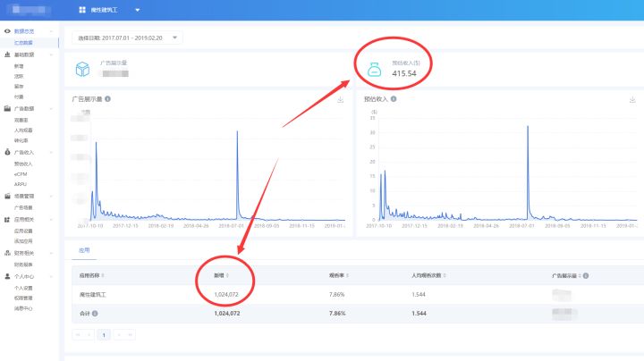
Task: Sort the table by 新增 column
Action: pos(227,276)
